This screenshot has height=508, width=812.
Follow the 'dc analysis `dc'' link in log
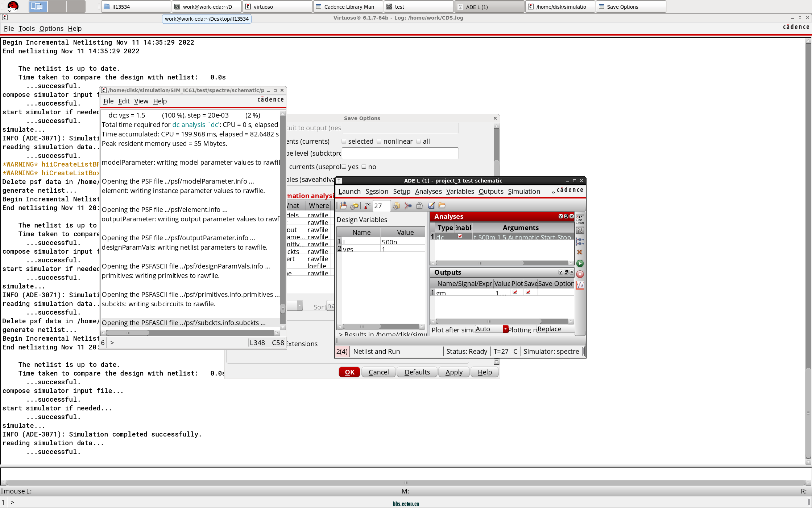click(x=195, y=125)
